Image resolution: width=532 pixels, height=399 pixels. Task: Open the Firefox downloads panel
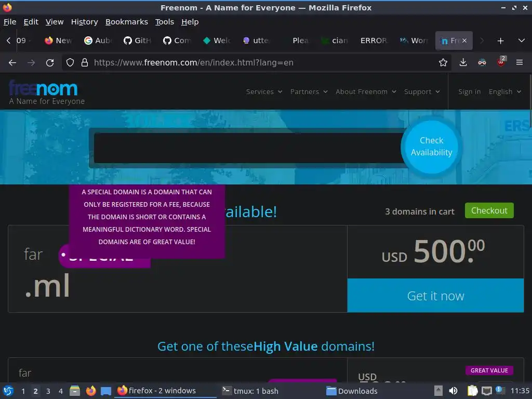point(463,62)
